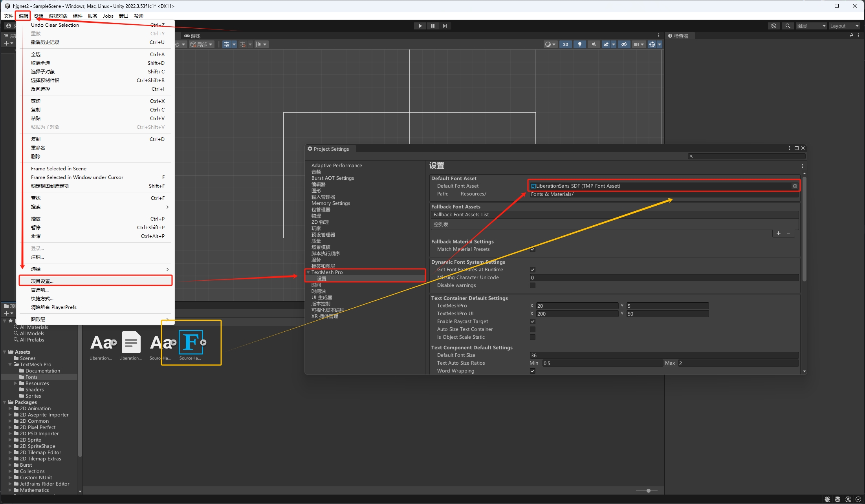Expand the 选择 submenu arrow
Screen dimensions: 865x504
point(167,269)
